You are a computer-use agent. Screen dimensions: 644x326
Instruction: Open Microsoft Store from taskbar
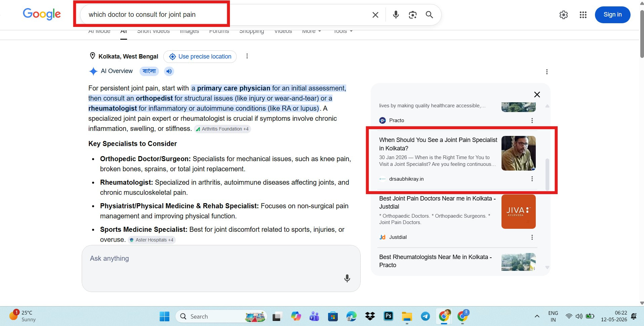click(x=333, y=317)
